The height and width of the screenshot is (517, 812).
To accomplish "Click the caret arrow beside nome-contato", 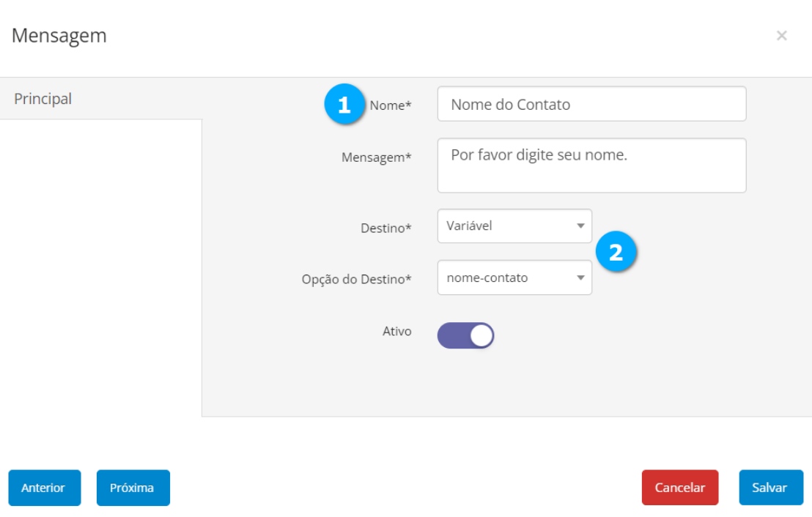I will coord(580,278).
